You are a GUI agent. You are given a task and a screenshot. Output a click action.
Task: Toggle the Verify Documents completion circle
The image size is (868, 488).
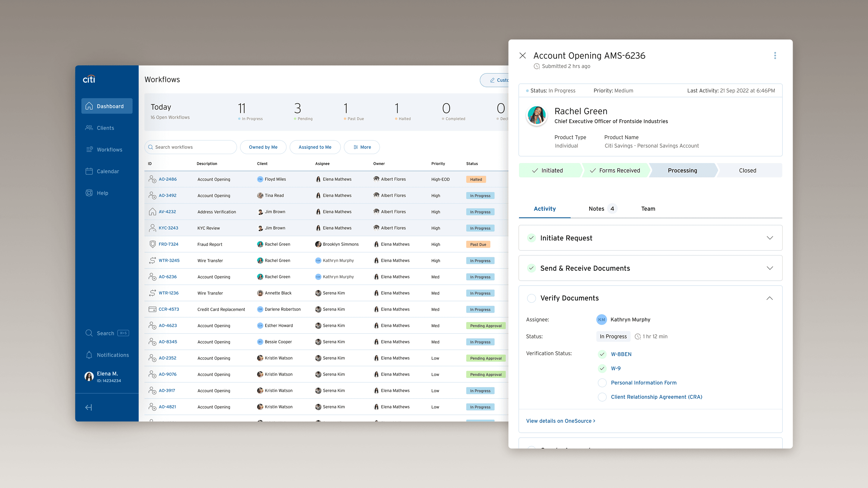pos(531,299)
